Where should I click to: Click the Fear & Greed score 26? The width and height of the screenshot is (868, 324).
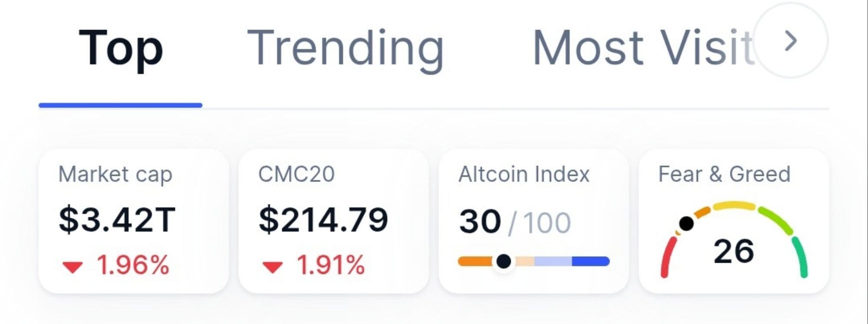734,251
